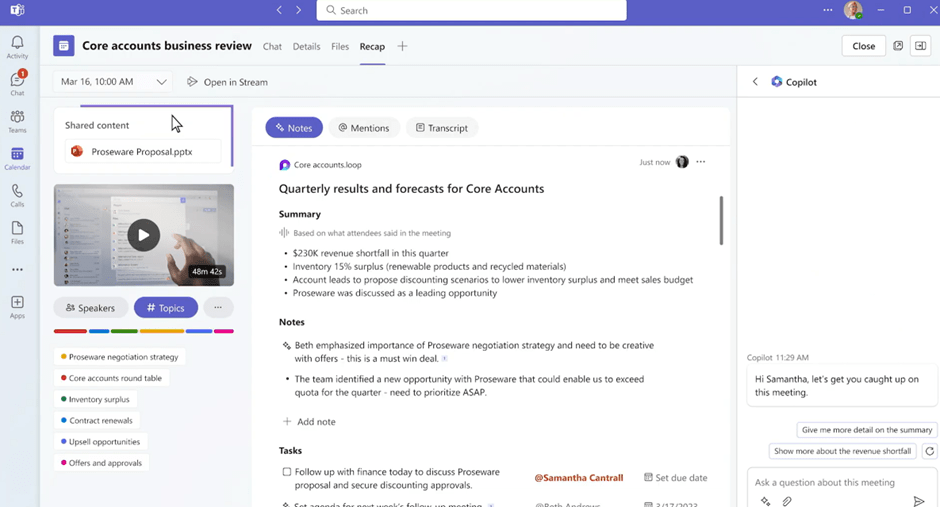Check the Follow up with finance task
Screen dimensions: 940x507
tap(287, 472)
